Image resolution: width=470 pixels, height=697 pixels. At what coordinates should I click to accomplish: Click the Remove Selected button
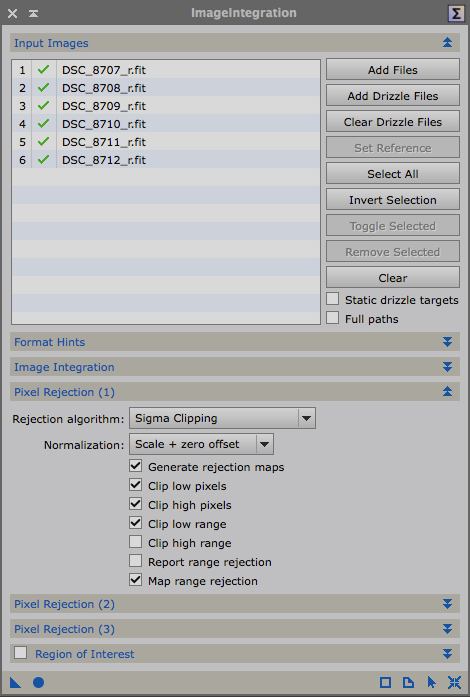[x=393, y=252]
